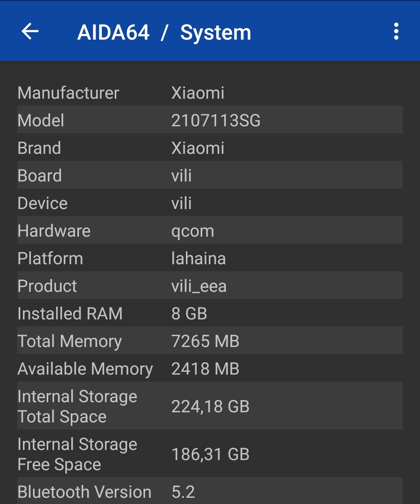The image size is (420, 504).
Task: Select the Available Memory 2418 MB row
Action: pos(210,368)
